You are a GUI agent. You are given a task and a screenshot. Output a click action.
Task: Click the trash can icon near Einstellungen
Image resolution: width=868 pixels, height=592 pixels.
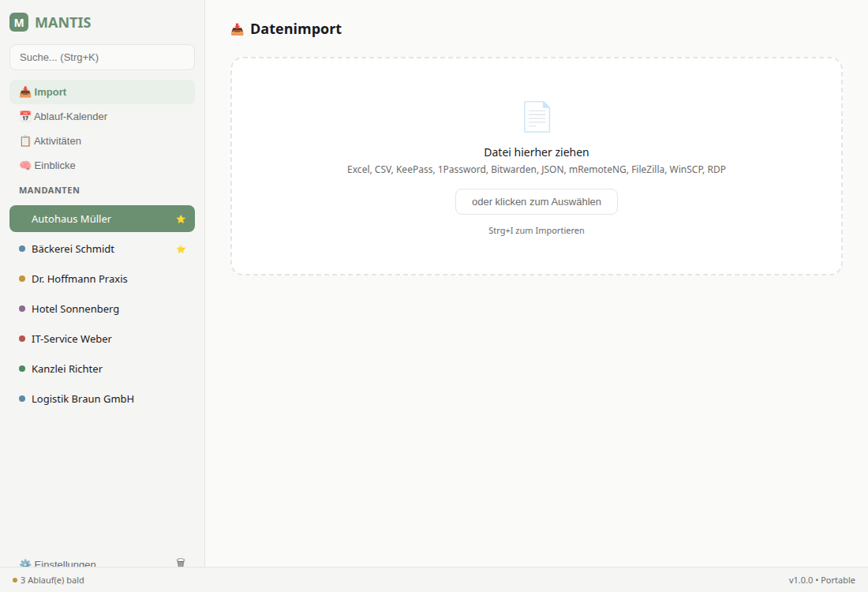pyautogui.click(x=181, y=563)
